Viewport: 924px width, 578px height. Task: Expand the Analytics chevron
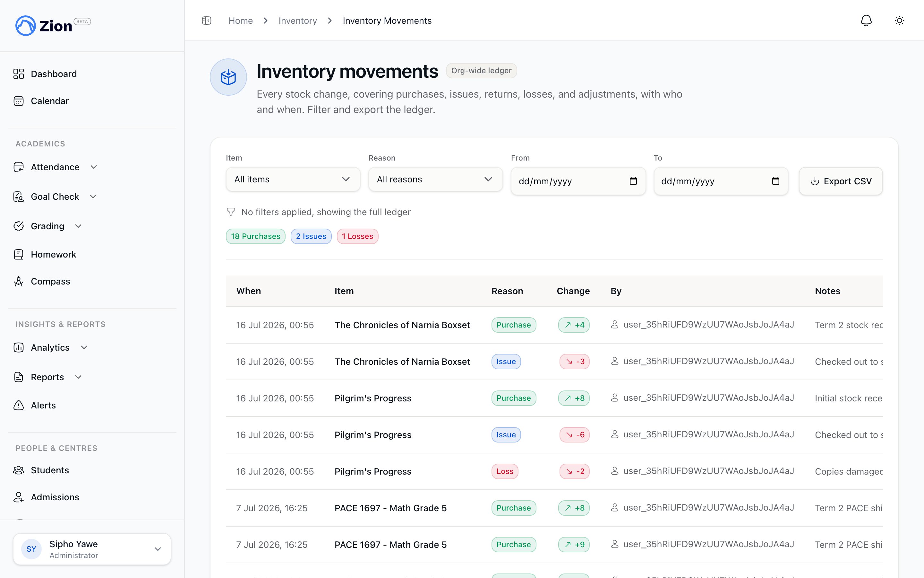pyautogui.click(x=84, y=347)
